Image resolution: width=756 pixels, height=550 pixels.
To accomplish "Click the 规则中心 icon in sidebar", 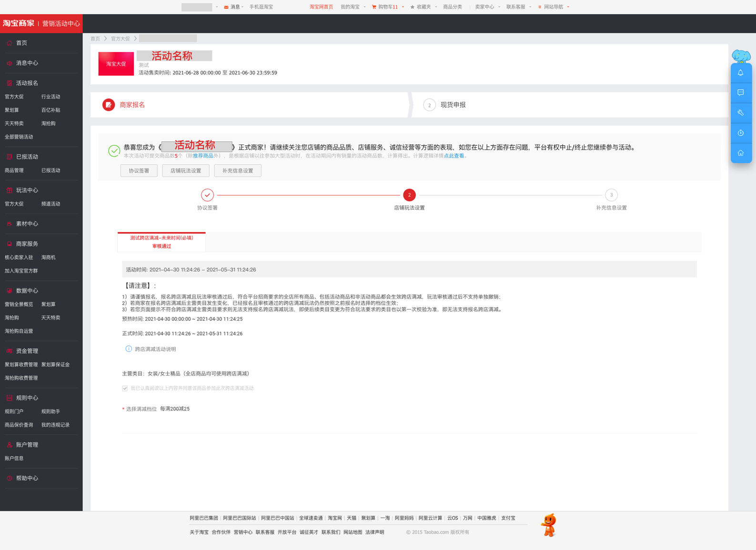I will coord(9,398).
